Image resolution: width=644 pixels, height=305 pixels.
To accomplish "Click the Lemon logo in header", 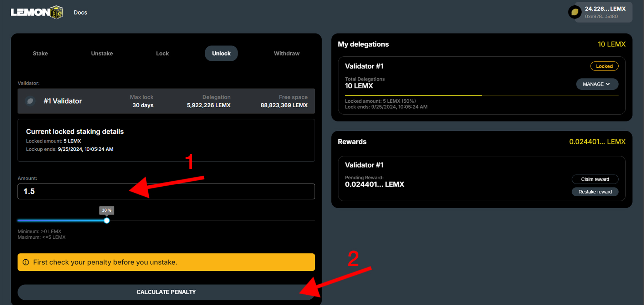I will pos(37,12).
